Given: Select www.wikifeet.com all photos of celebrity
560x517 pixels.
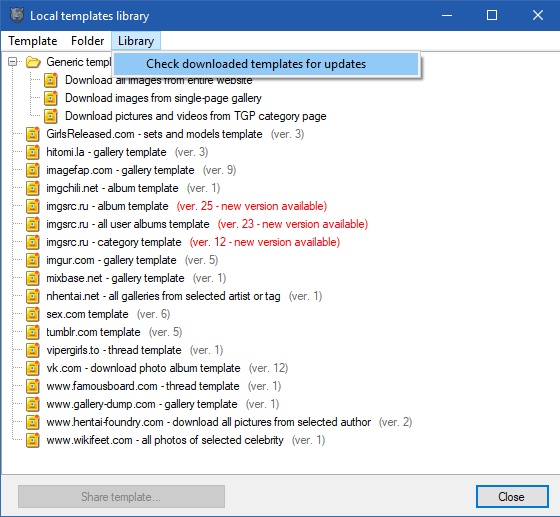Looking at the screenshot, I should pyautogui.click(x=165, y=440).
